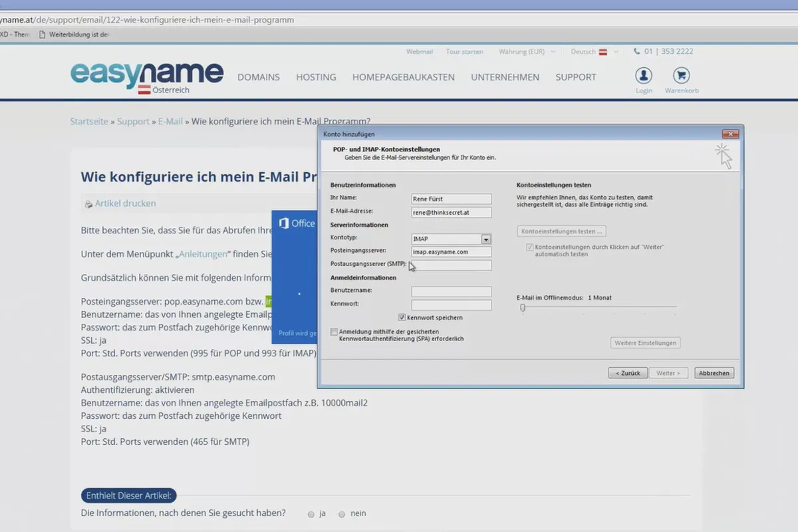Click the Weiter button
This screenshot has width=798, height=532.
(668, 373)
